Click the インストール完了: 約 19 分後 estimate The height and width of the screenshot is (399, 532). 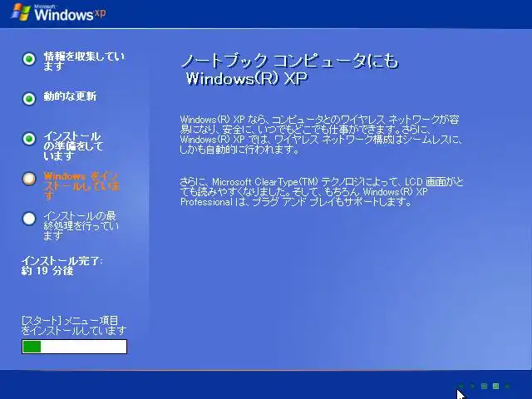tap(62, 266)
